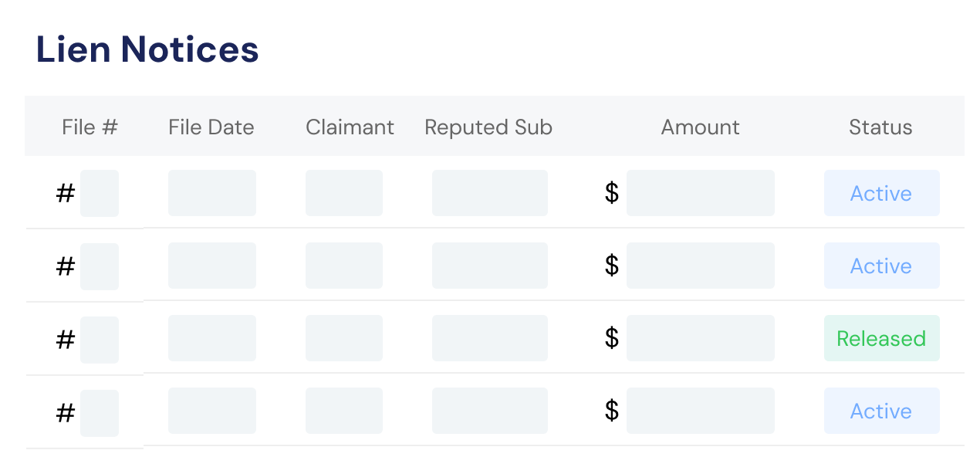Select the file number field in the last row
The image size is (980, 474).
click(100, 413)
